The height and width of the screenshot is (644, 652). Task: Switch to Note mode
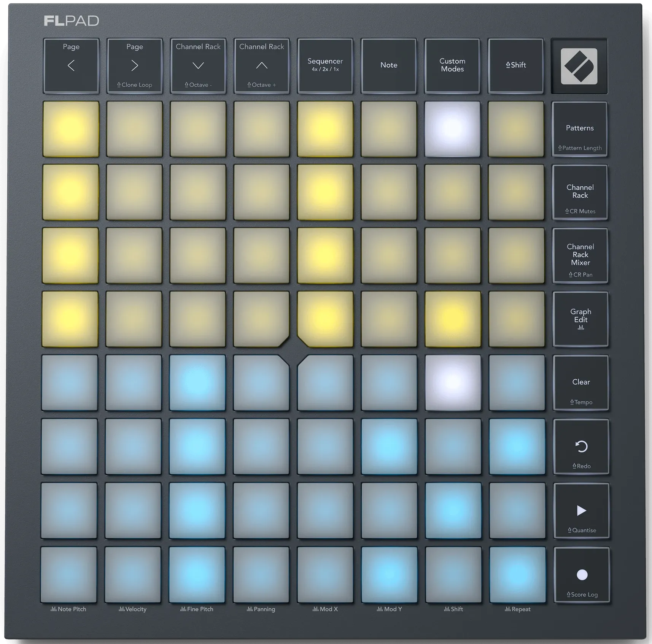[x=389, y=66]
